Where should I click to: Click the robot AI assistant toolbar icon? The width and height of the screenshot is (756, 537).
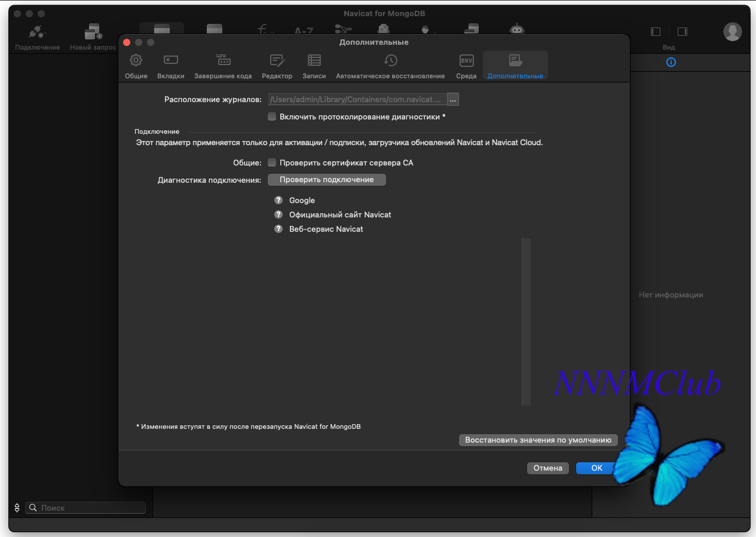(x=516, y=30)
